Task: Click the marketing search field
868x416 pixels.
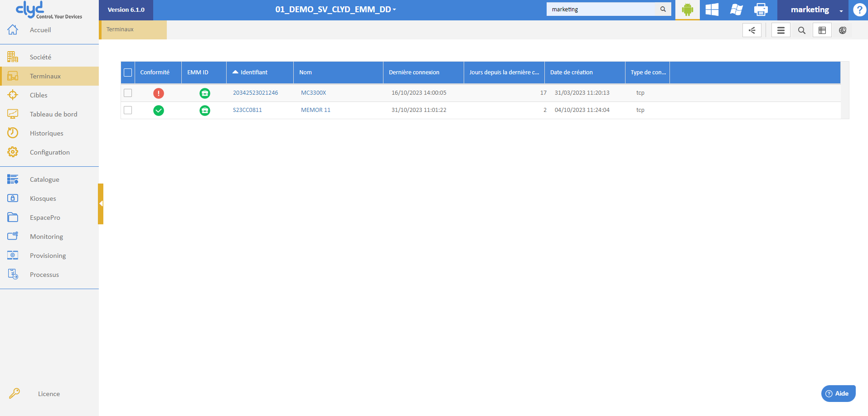Action: point(601,9)
